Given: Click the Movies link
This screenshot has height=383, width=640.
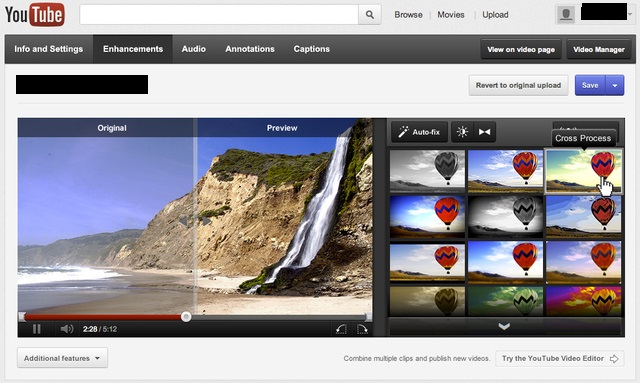Looking at the screenshot, I should 451,15.
